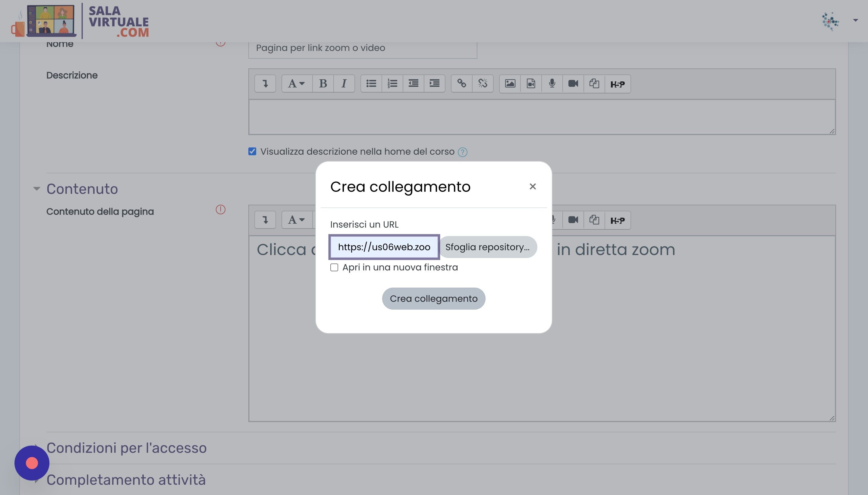Click into Descrizione text area
868x495 pixels.
click(542, 117)
